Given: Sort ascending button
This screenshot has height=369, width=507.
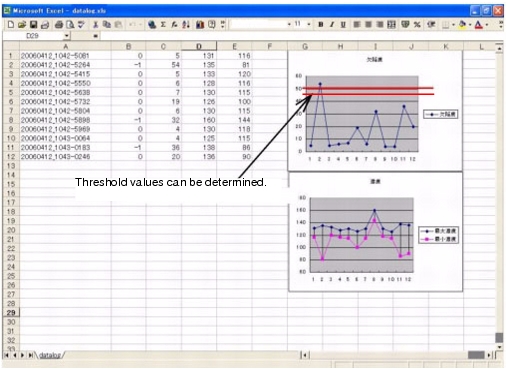Looking at the screenshot, I should click(x=186, y=24).
